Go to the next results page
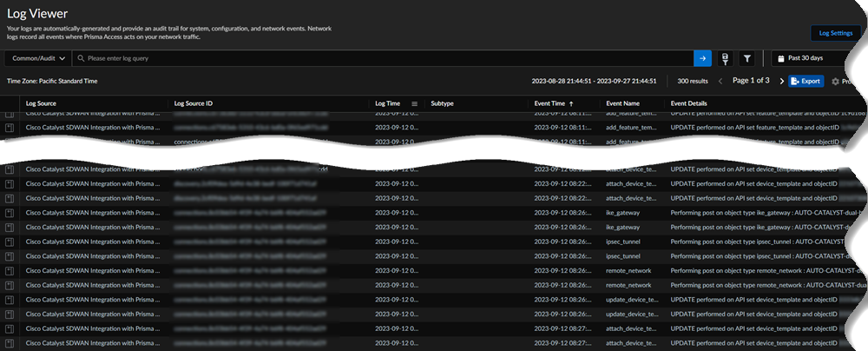This screenshot has width=868, height=351. coord(781,81)
